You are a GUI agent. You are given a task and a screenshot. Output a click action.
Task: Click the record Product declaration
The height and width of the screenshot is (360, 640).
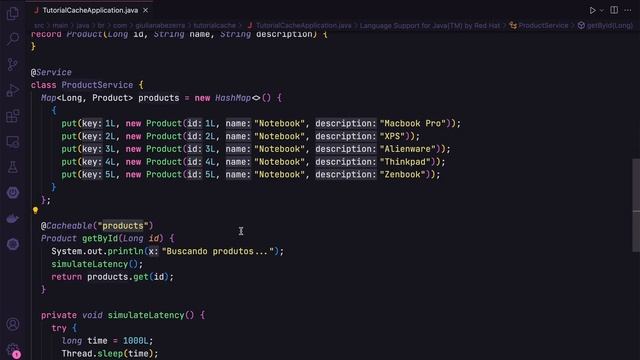point(179,34)
